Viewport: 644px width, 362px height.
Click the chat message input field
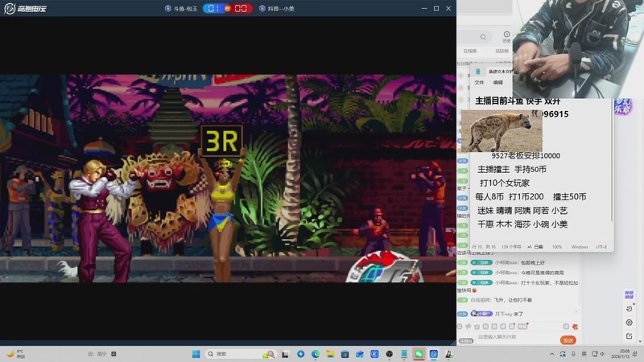click(x=507, y=339)
